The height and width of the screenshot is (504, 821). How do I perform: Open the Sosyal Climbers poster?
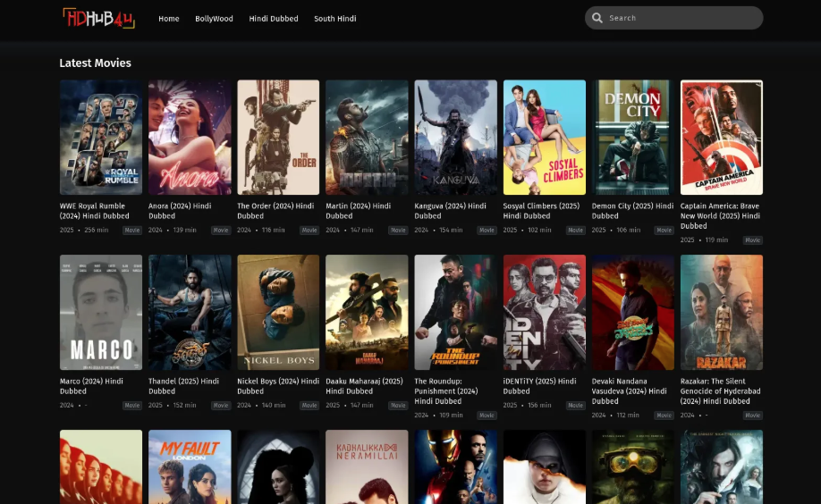click(545, 137)
